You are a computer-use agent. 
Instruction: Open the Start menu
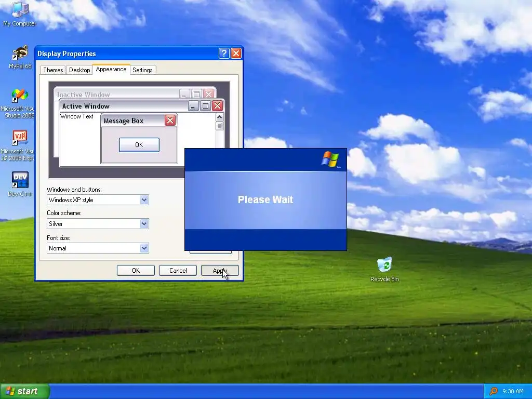click(x=25, y=391)
